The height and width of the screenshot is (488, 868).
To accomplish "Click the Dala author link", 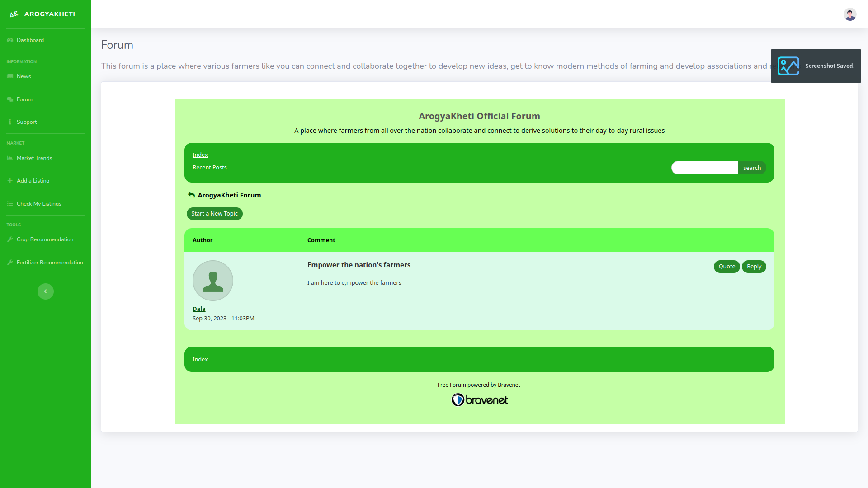I will point(199,309).
